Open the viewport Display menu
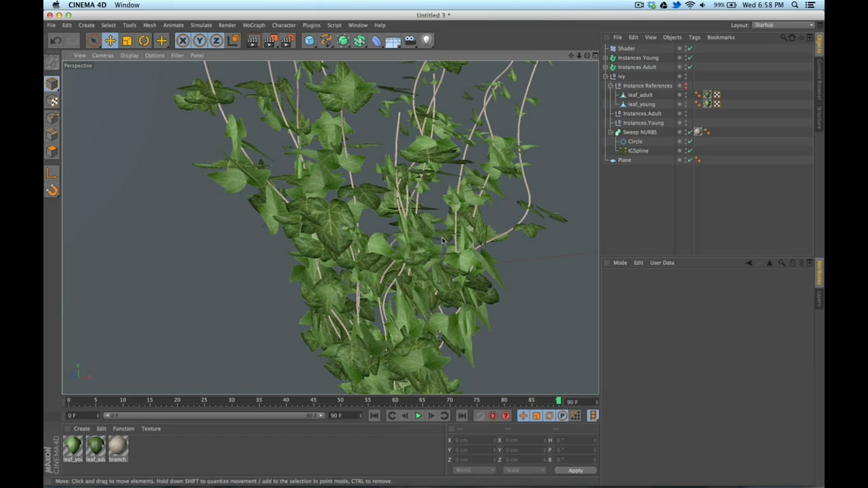The image size is (868, 488). 130,56
